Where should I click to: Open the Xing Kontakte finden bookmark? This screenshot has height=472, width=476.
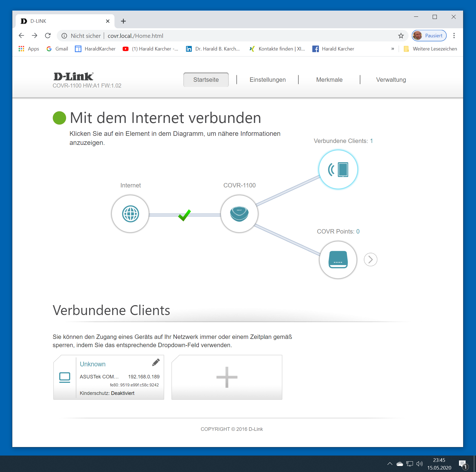(277, 49)
